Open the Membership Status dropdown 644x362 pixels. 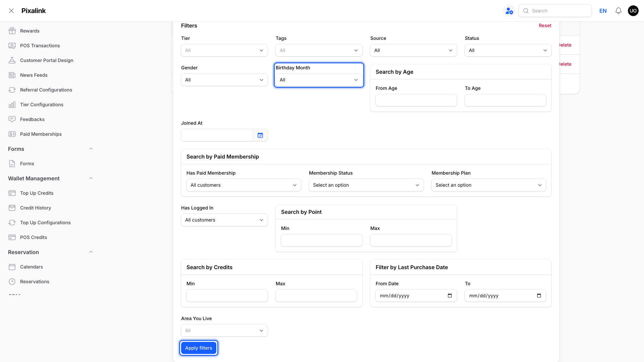click(x=366, y=185)
